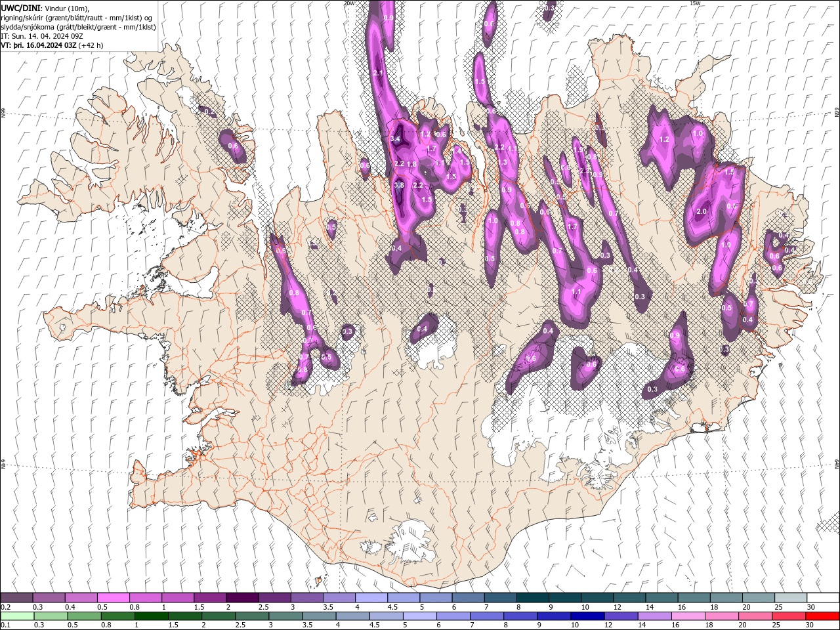Click the snow scale swatch between 0.2 and 0.3

tap(16, 598)
